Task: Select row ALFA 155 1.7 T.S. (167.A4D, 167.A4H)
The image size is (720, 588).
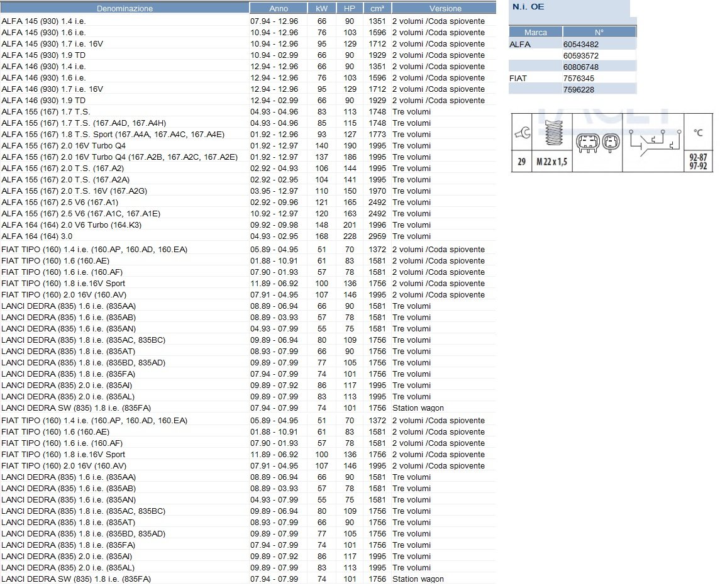Action: (x=248, y=123)
